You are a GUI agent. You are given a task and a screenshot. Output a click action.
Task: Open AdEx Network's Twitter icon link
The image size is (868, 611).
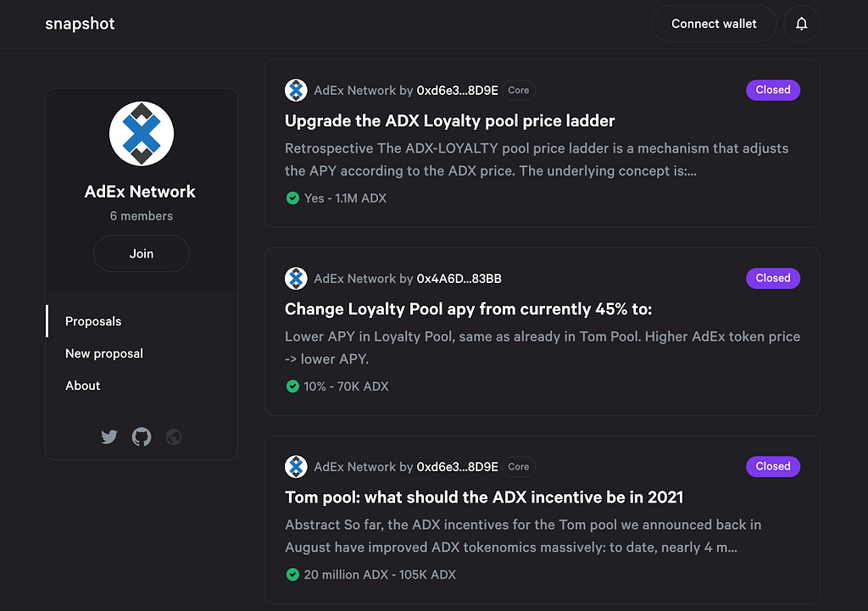(109, 437)
